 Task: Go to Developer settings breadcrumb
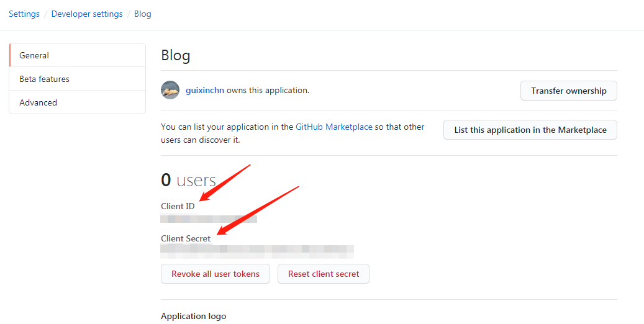pos(87,14)
